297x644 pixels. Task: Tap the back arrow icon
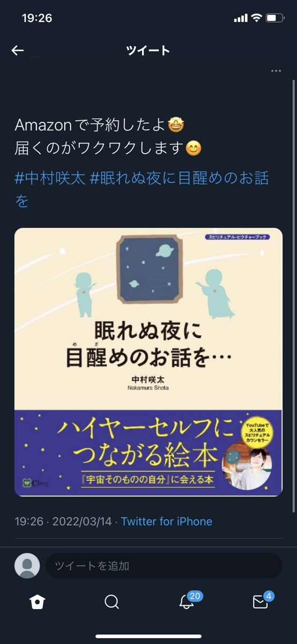(x=18, y=50)
